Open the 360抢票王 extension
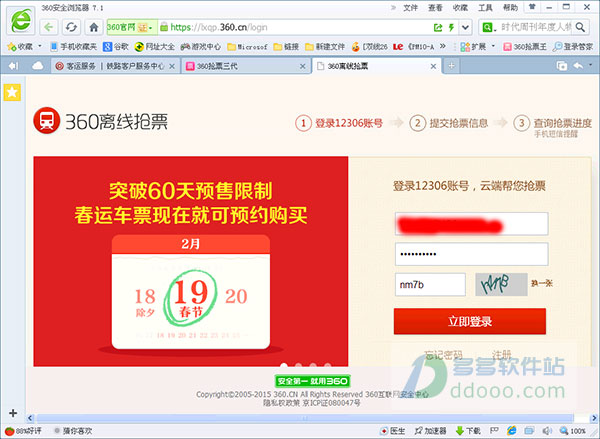 524,47
